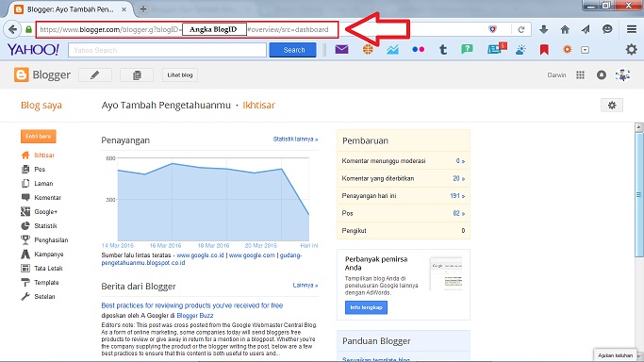Click the green padlock site security icon
644x362 pixels.
28,29
